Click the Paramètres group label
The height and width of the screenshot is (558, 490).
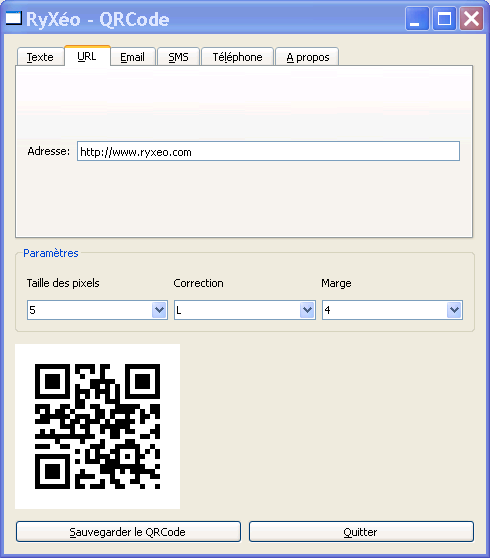51,253
